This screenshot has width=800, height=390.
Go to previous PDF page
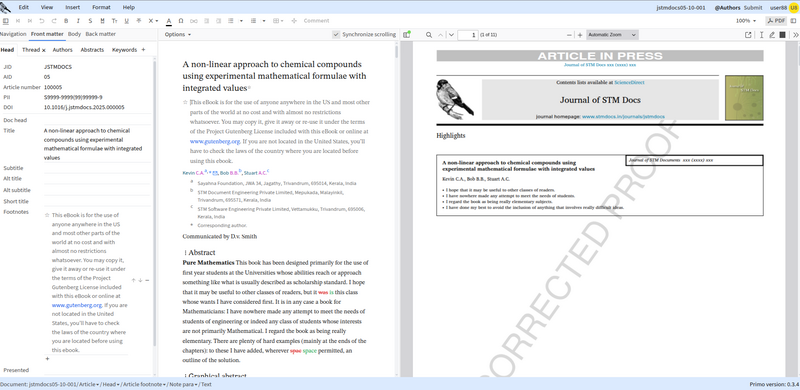pyautogui.click(x=441, y=35)
